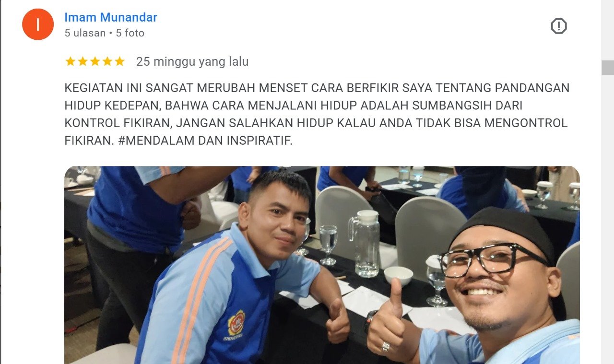The height and width of the screenshot is (364, 614).
Task: Click the gray scrollbar thumb
Action: coord(608,68)
